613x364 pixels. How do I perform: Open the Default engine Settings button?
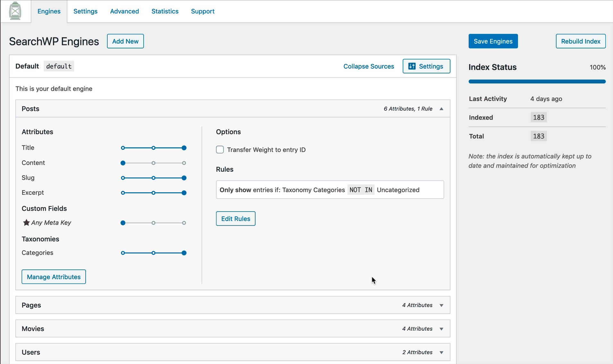[x=426, y=66]
